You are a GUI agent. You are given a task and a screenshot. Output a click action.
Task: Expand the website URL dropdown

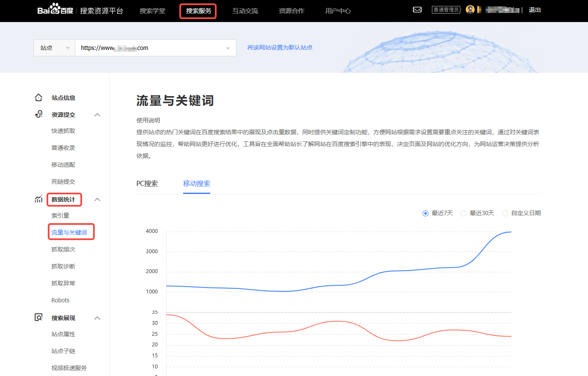228,48
